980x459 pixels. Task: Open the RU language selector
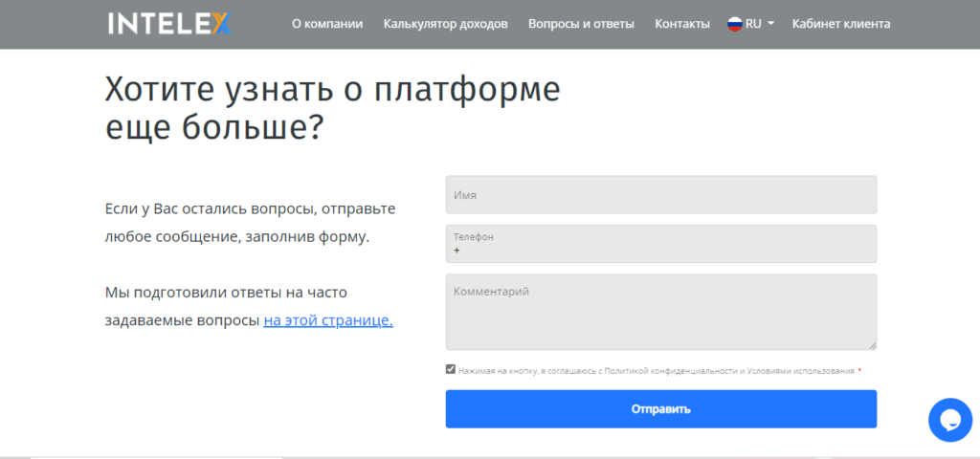click(x=750, y=24)
